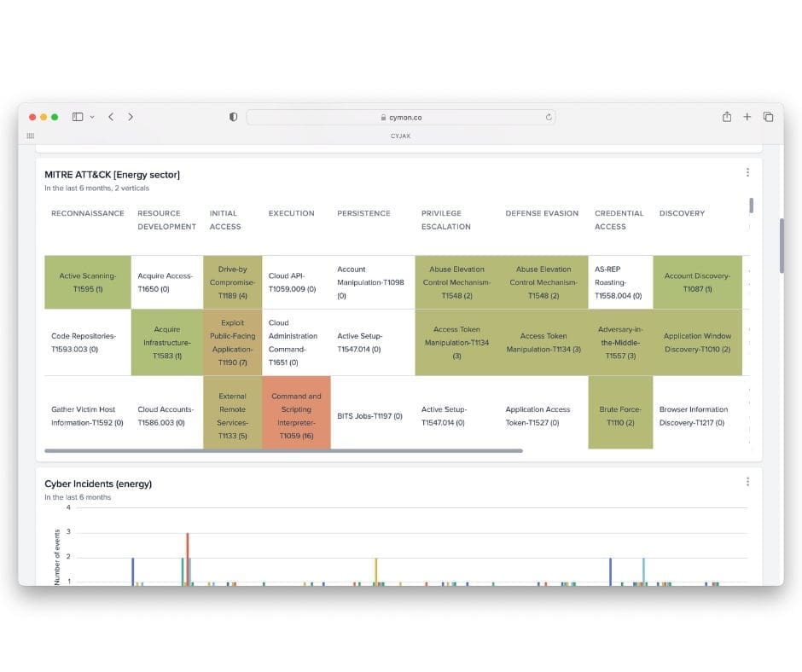The height and width of the screenshot is (672, 802).
Task: Click the Safari sidebar toggle icon
Action: [78, 117]
